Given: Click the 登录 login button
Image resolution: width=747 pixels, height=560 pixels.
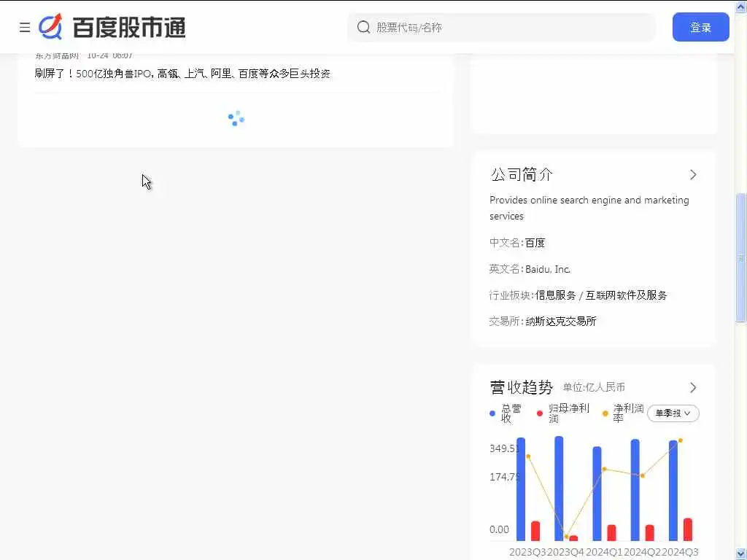Looking at the screenshot, I should tap(700, 27).
